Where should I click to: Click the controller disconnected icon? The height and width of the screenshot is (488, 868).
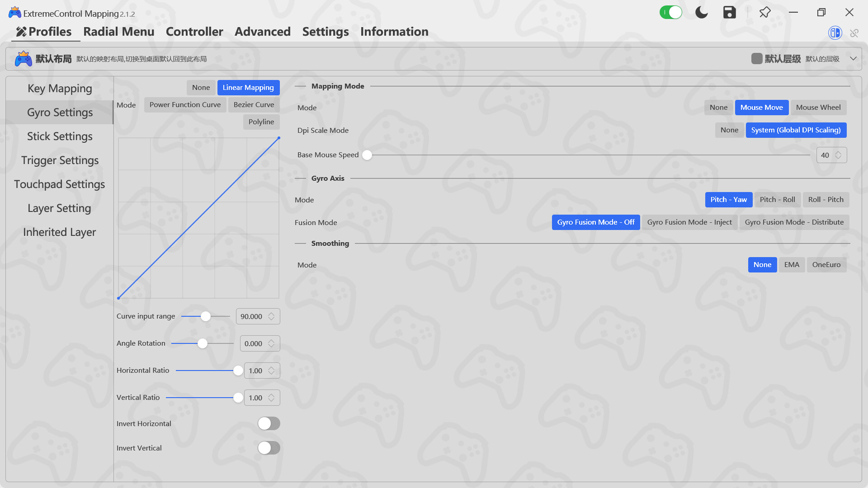(854, 33)
